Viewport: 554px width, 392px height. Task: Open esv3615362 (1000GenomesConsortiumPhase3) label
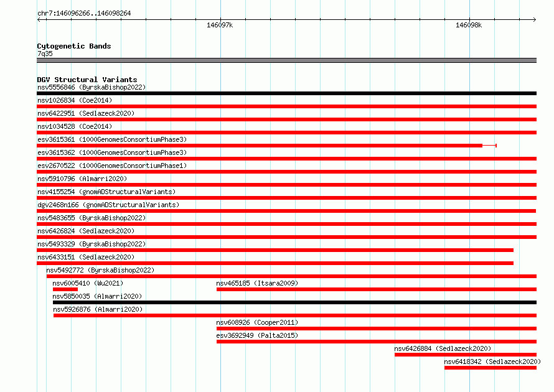tap(112, 152)
